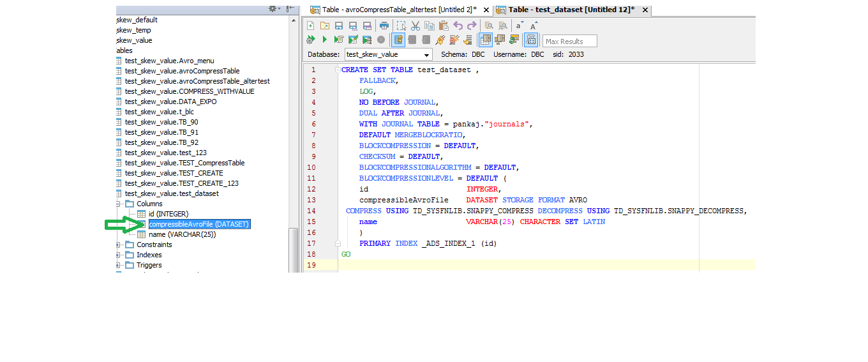The image size is (868, 362).
Task: Redo the last undone edit
Action: click(472, 26)
